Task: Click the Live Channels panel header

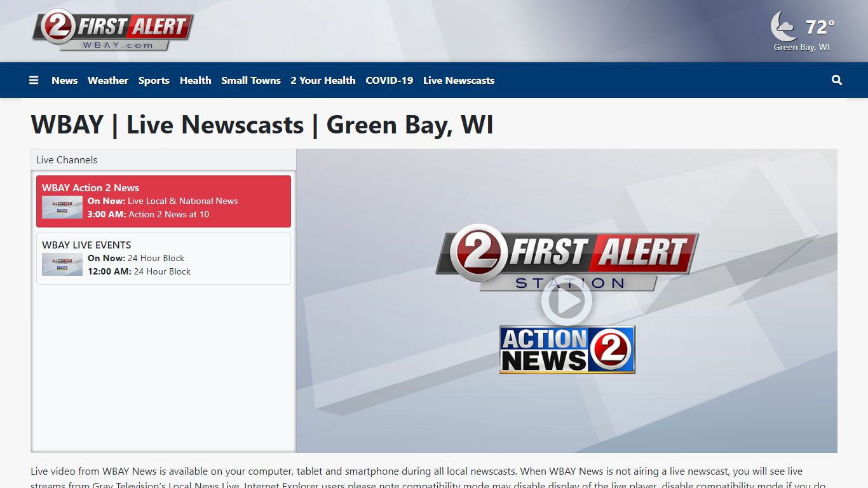Action: click(163, 159)
